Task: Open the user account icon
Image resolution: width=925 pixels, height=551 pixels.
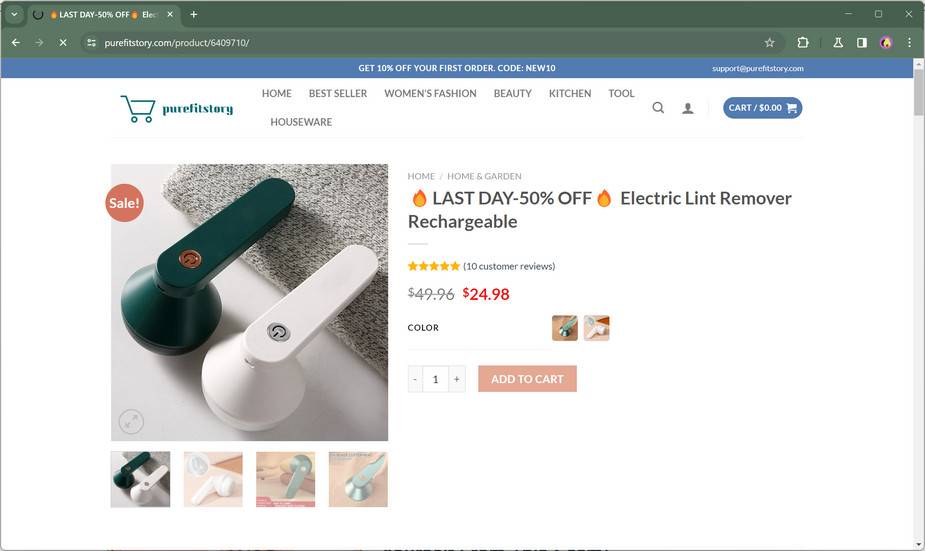Action: click(688, 108)
